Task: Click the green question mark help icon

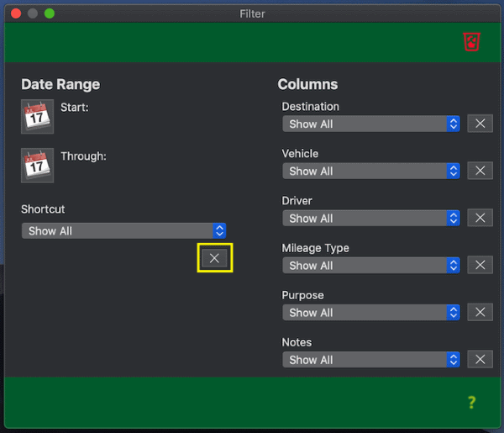Action: tap(471, 403)
